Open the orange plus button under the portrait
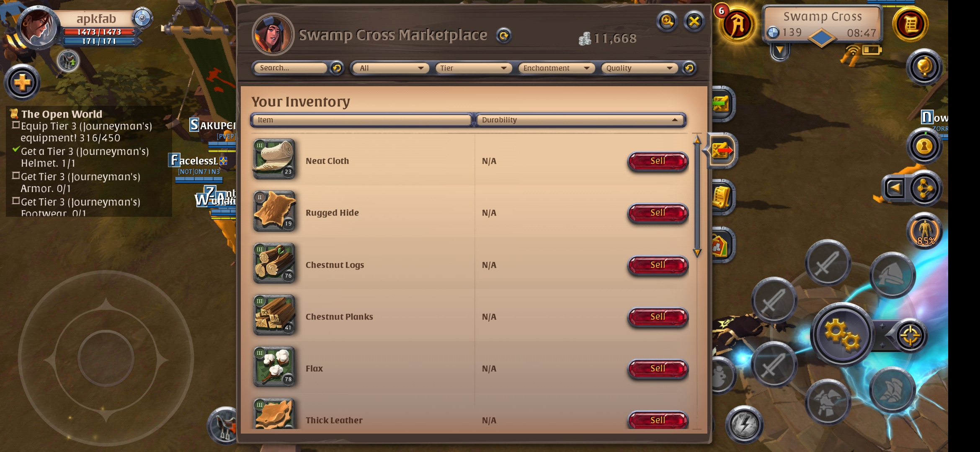Screen dimensions: 980x452 [x=22, y=82]
